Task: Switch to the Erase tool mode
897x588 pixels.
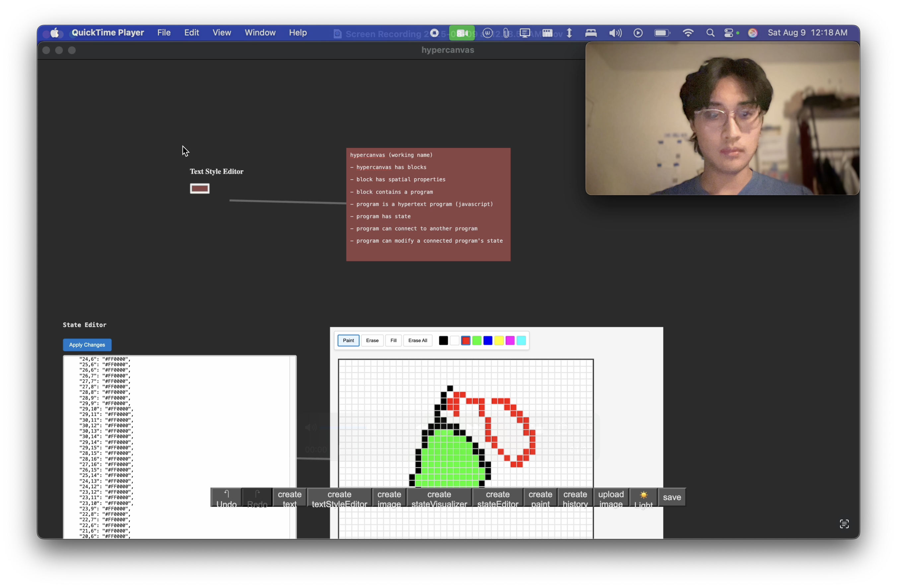Action: 372,340
